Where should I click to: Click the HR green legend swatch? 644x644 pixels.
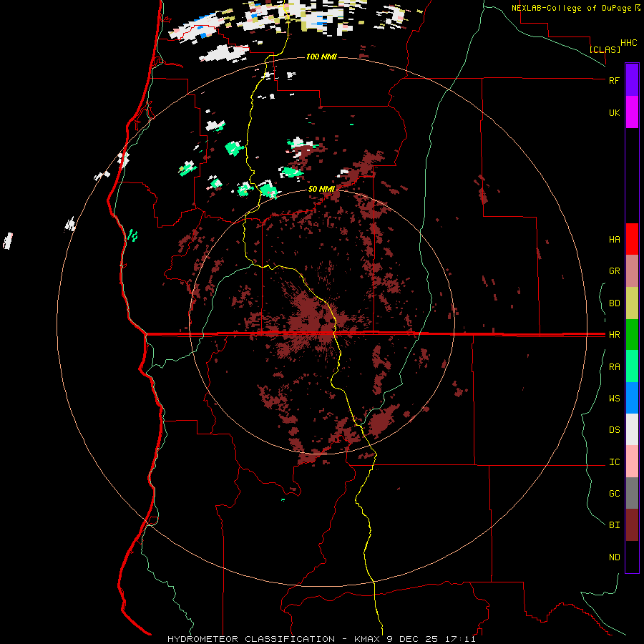tap(632, 335)
